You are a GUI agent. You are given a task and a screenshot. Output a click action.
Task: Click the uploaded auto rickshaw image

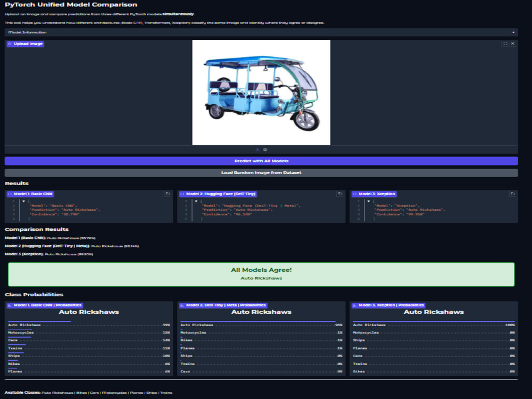(x=261, y=92)
